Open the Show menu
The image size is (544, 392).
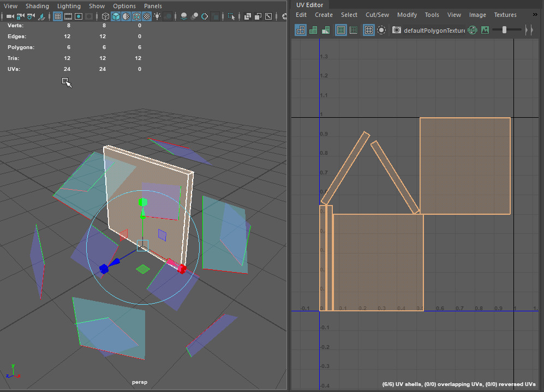tap(97, 6)
